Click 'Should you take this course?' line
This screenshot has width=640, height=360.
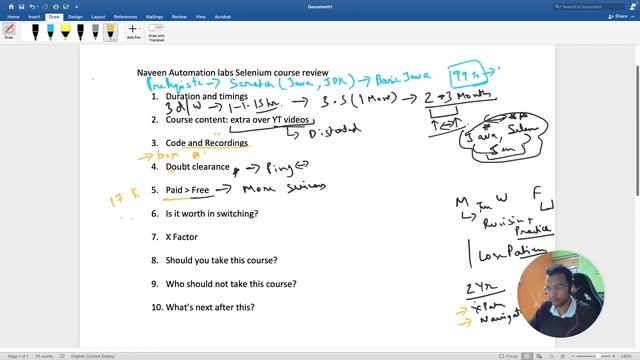(x=221, y=260)
